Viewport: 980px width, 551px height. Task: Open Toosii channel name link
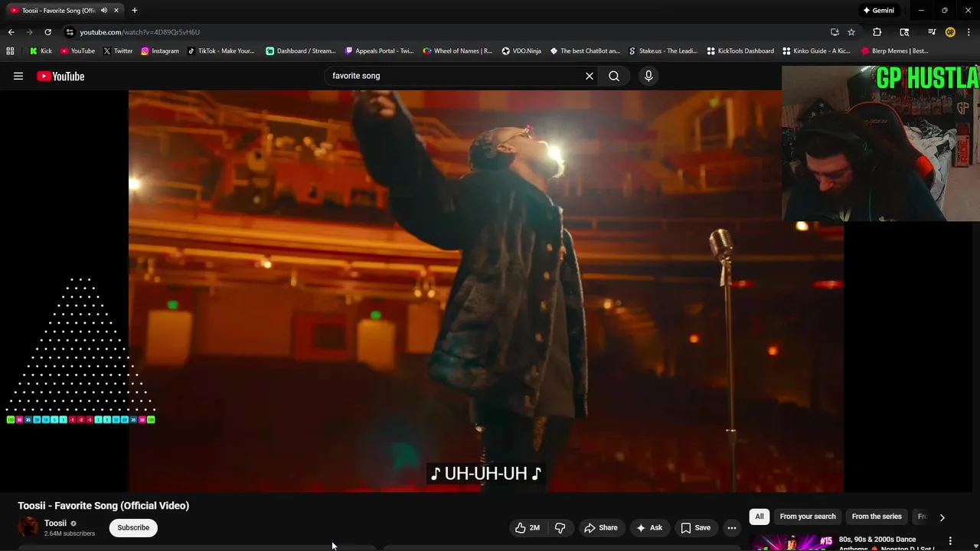click(55, 523)
